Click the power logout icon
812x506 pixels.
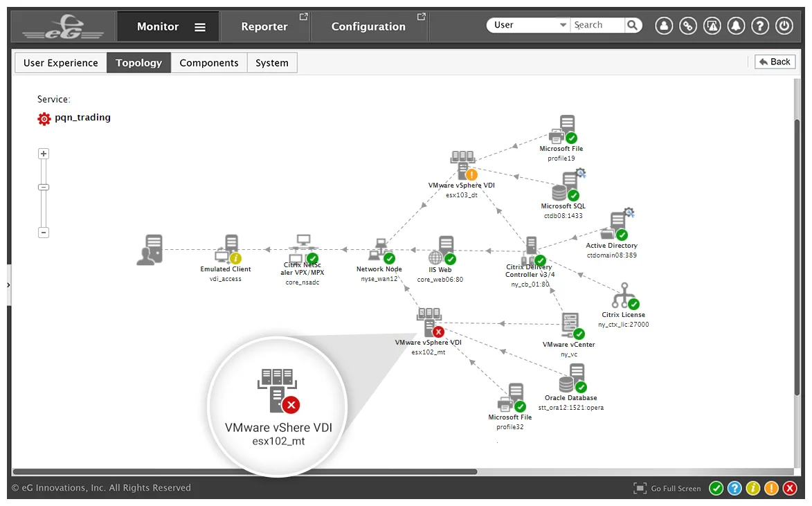click(x=784, y=26)
